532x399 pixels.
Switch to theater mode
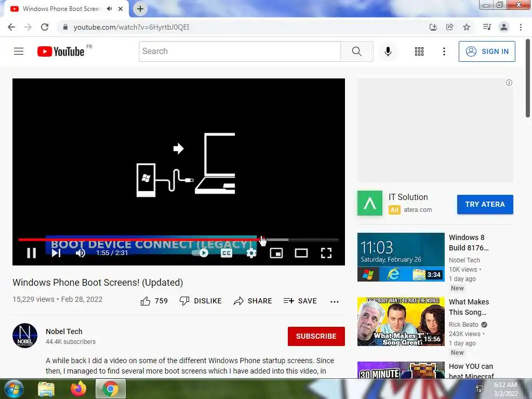301,253
